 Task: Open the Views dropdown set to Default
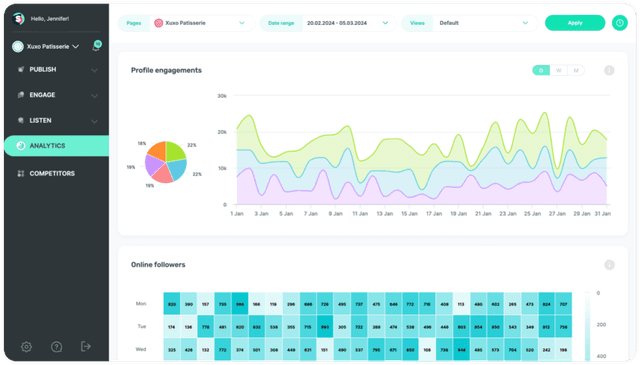point(485,23)
